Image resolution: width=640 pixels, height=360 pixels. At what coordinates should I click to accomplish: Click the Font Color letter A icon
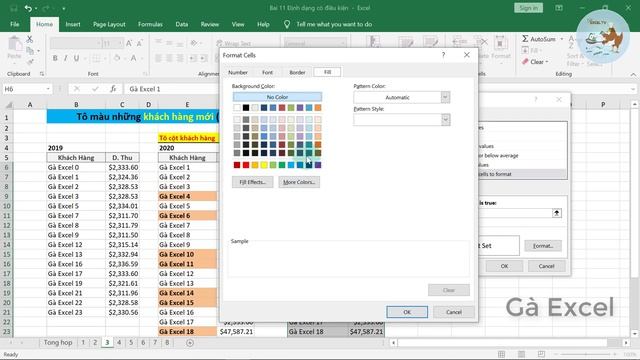point(133,58)
